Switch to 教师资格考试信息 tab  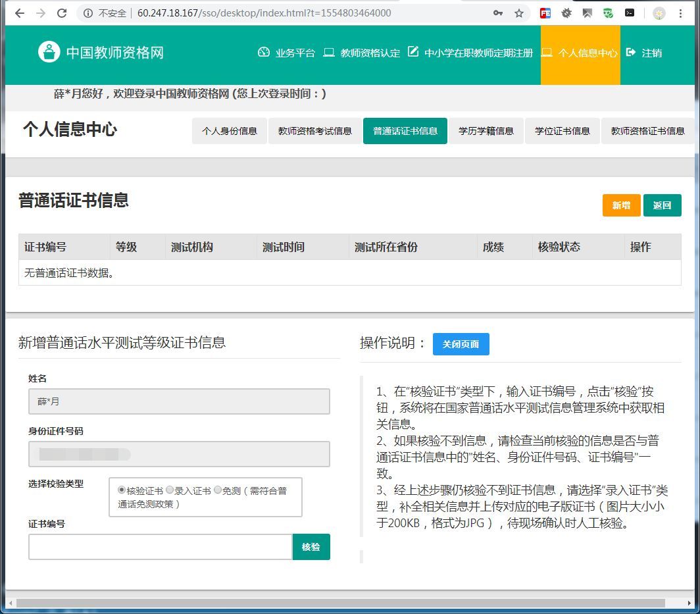pos(314,131)
